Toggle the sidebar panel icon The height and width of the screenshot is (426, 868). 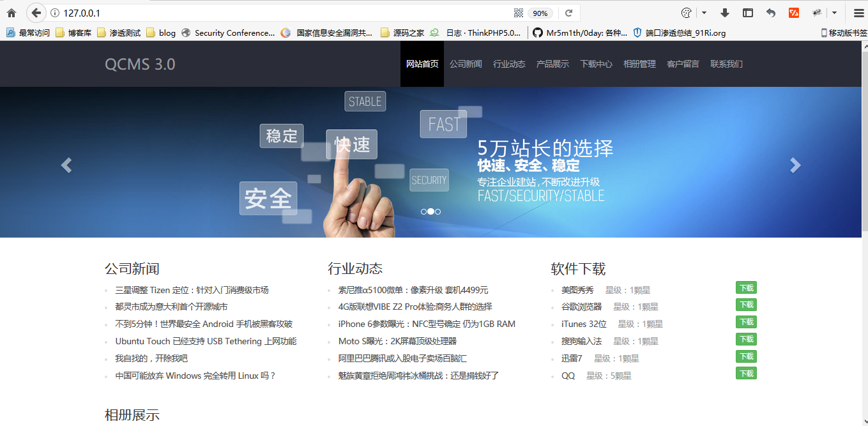747,13
